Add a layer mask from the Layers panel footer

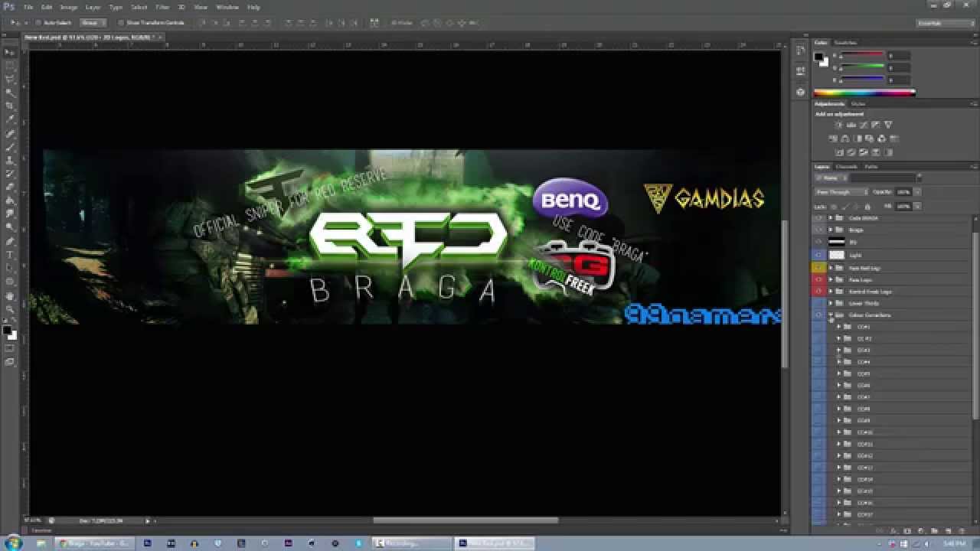[908, 530]
